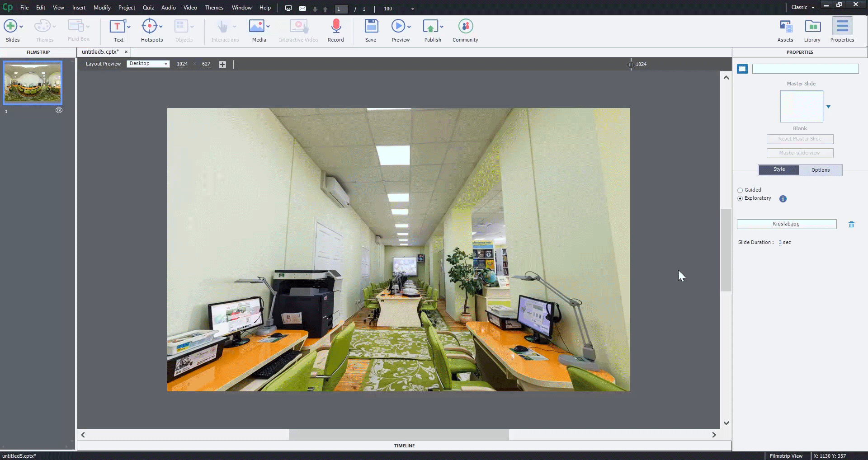Screen dimensions: 868x460
Task: Delete Kidslab.jpg with the trash icon
Action: tap(851, 225)
